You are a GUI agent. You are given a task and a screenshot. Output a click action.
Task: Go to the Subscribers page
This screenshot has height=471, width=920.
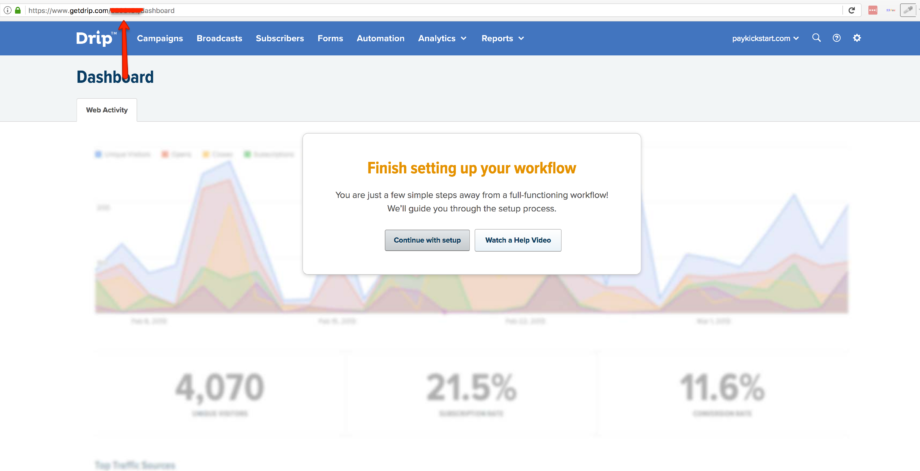pos(279,38)
